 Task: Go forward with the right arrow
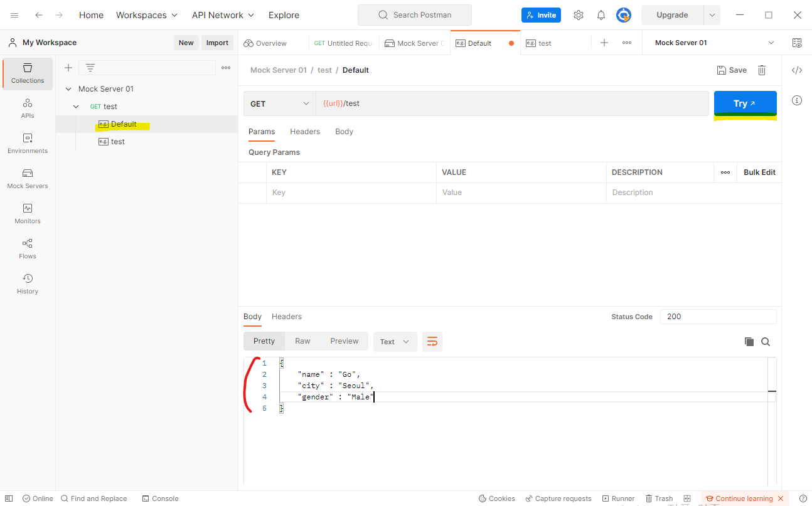click(x=59, y=15)
